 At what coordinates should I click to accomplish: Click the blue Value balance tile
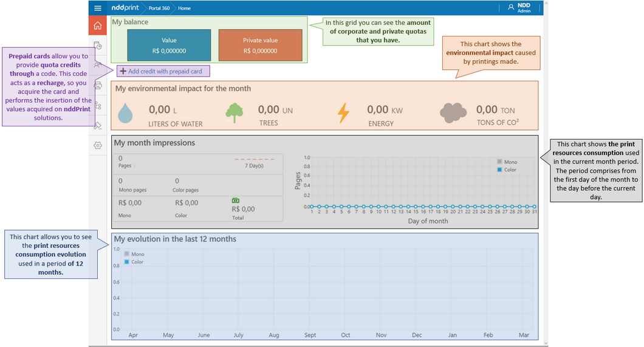[169, 46]
